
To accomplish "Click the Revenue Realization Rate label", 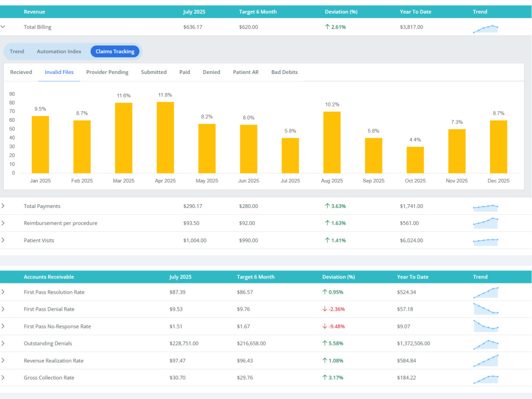I will 54,361.
